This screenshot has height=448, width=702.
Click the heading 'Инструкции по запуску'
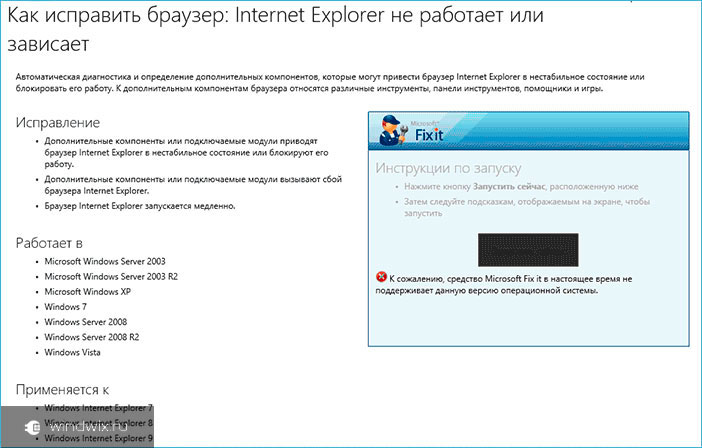[448, 168]
